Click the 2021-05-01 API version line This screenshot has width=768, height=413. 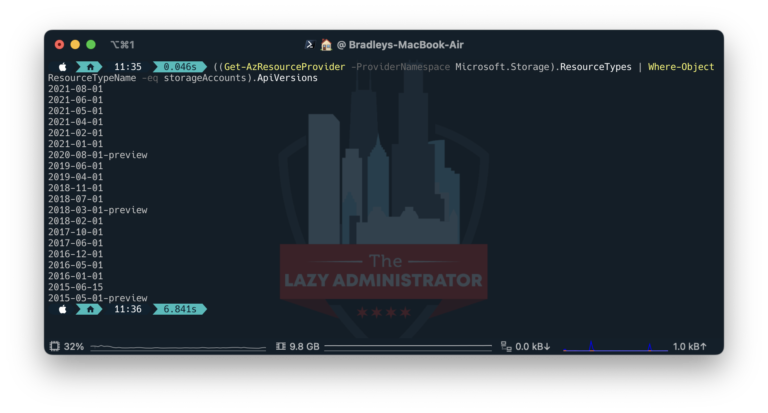pyautogui.click(x=75, y=111)
